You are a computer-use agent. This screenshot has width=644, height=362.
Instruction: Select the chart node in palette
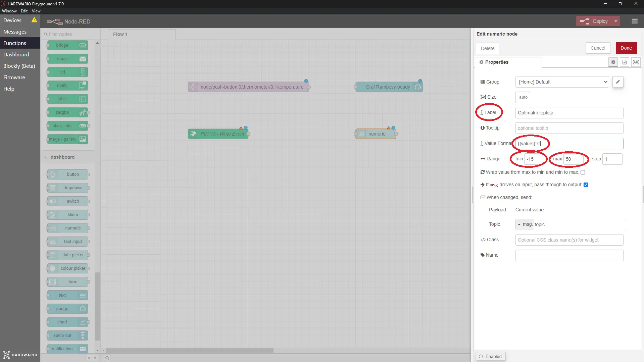pos(68,322)
